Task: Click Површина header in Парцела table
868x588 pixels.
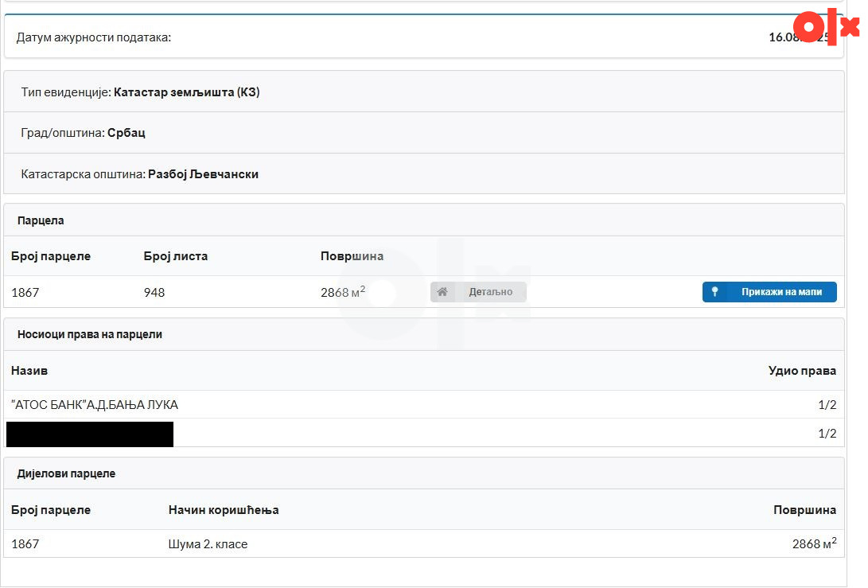Action: (x=352, y=256)
